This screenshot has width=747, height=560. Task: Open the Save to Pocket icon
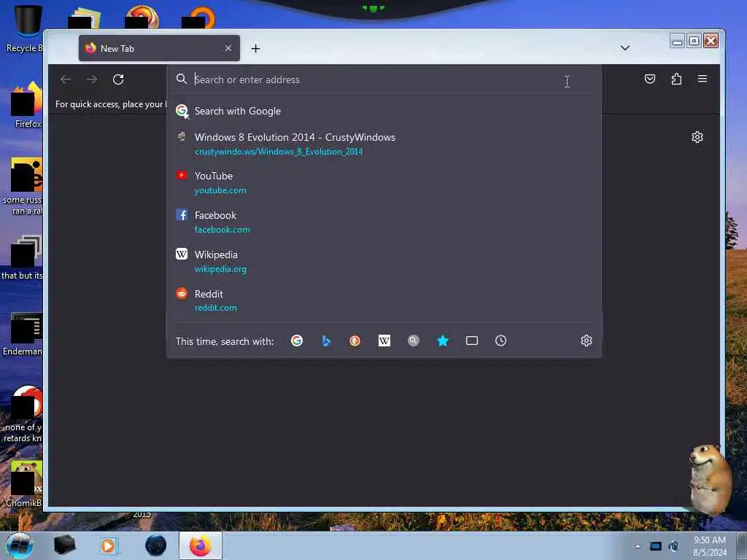tap(650, 79)
